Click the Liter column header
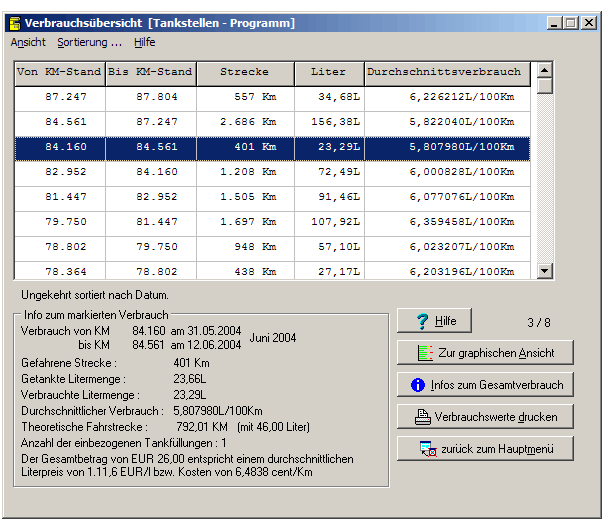The height and width of the screenshot is (528, 604). click(328, 73)
